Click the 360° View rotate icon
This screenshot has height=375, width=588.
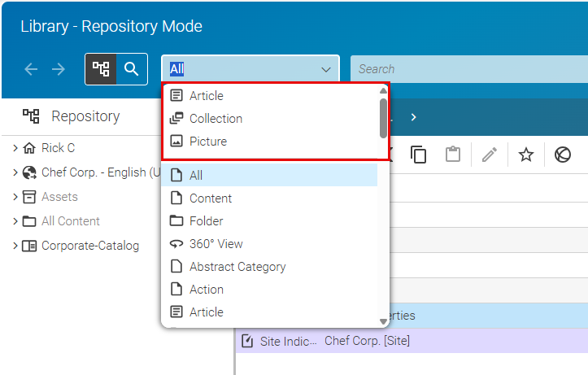176,244
